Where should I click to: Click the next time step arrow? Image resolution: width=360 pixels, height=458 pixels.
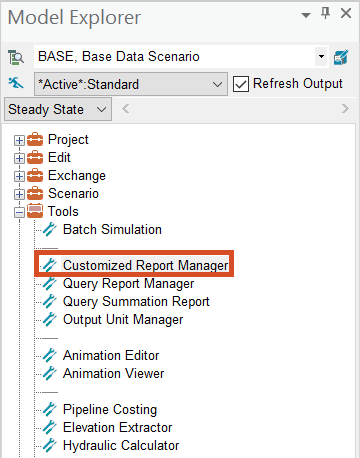[345, 109]
